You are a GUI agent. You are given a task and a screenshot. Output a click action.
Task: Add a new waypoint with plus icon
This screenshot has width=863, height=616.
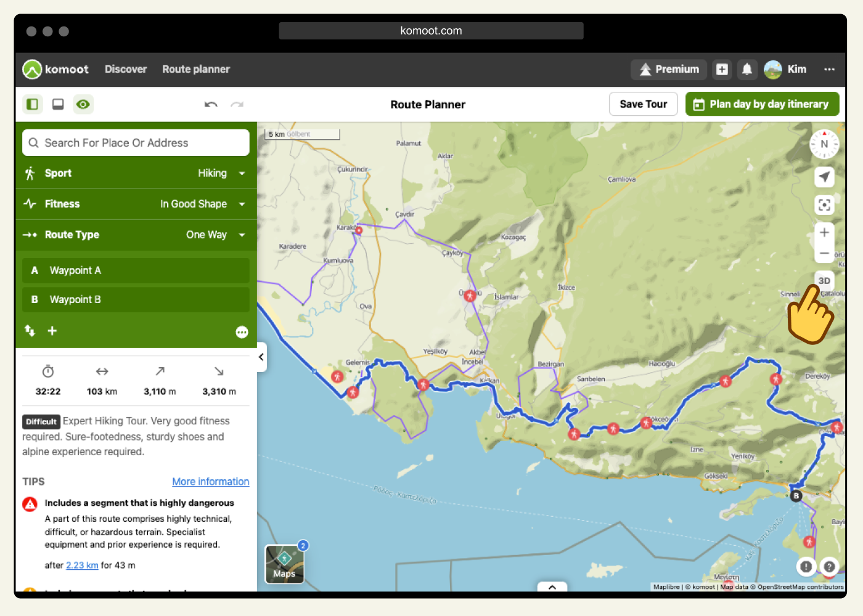(x=52, y=331)
